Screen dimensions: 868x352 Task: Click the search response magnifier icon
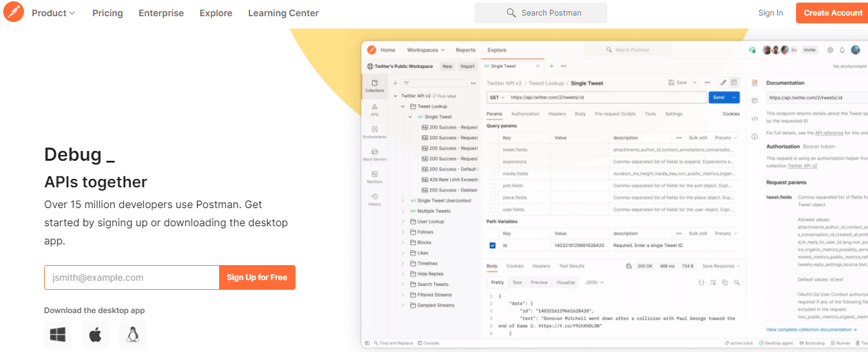click(737, 283)
